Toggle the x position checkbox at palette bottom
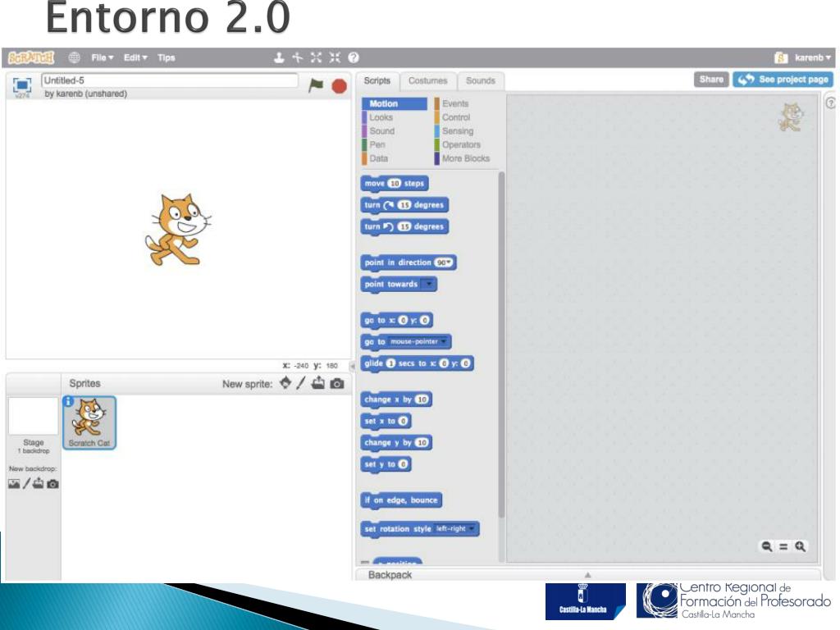Viewport: 840px width, 630px height. (365, 563)
